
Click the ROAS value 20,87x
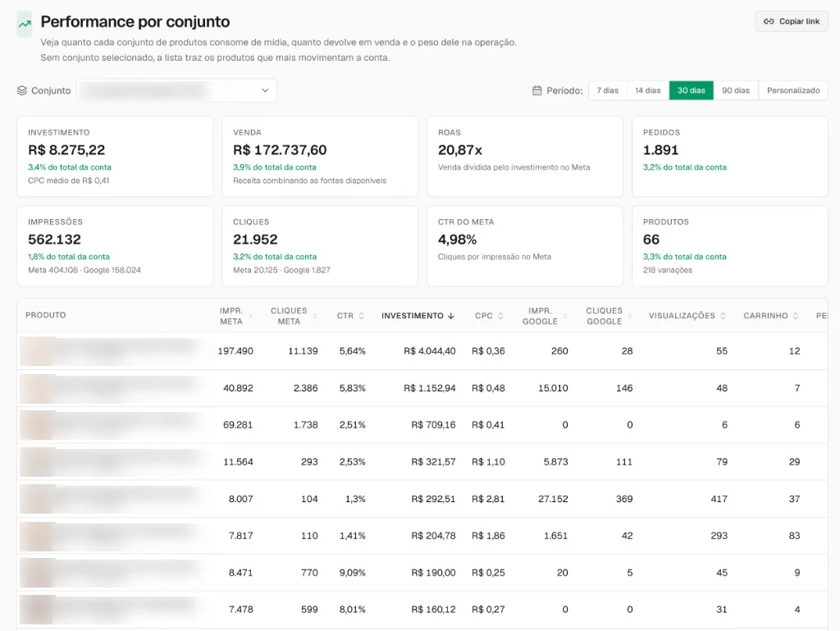459,150
